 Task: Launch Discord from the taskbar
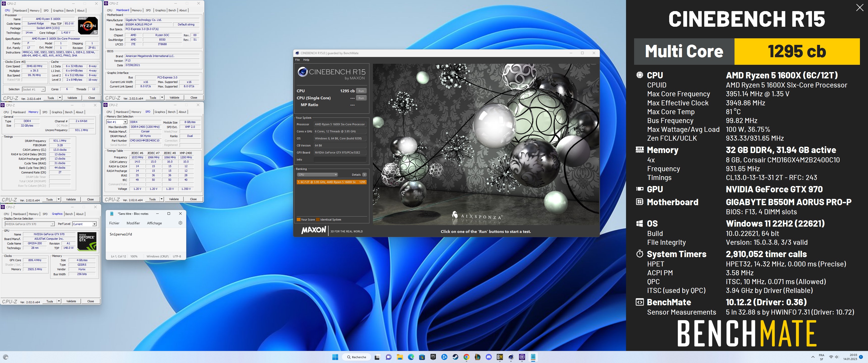point(489,357)
